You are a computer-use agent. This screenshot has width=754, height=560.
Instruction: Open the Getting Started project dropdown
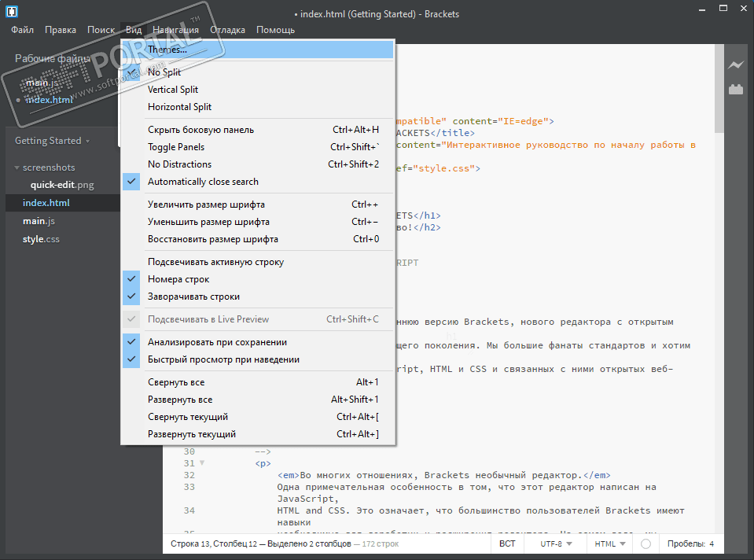[53, 141]
